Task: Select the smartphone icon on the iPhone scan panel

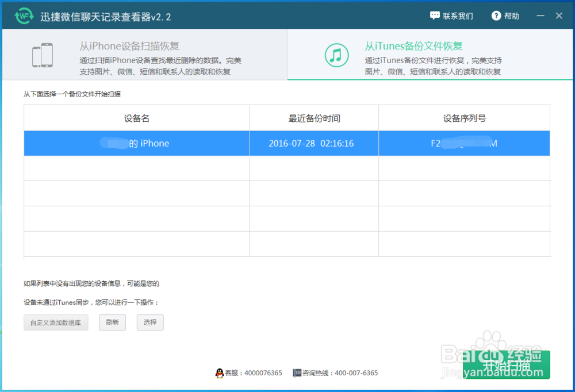Action: [41, 55]
